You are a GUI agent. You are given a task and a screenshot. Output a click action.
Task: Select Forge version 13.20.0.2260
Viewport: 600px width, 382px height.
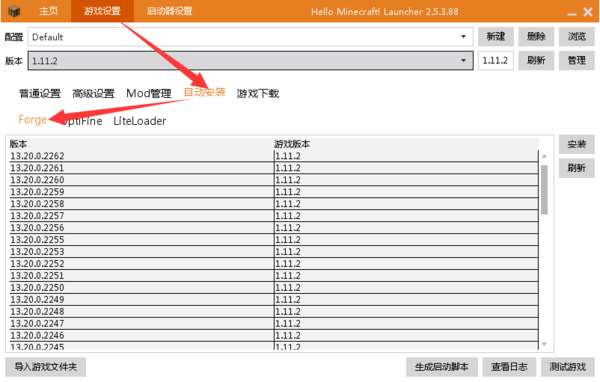coord(274,180)
